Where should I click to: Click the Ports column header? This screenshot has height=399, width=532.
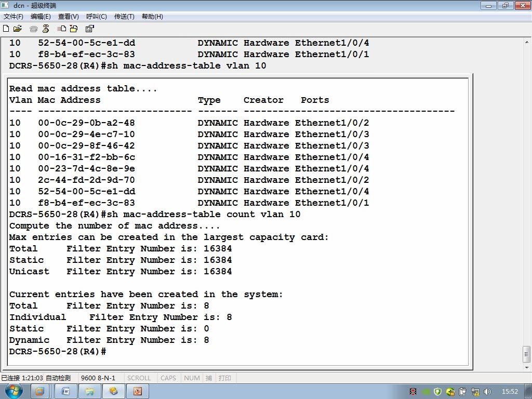315,100
